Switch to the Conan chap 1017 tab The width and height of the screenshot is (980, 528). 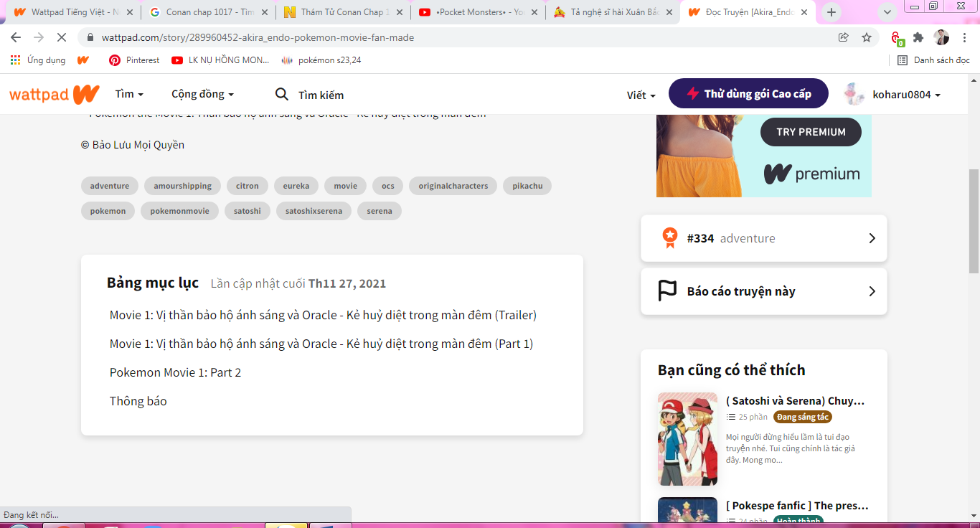(204, 12)
